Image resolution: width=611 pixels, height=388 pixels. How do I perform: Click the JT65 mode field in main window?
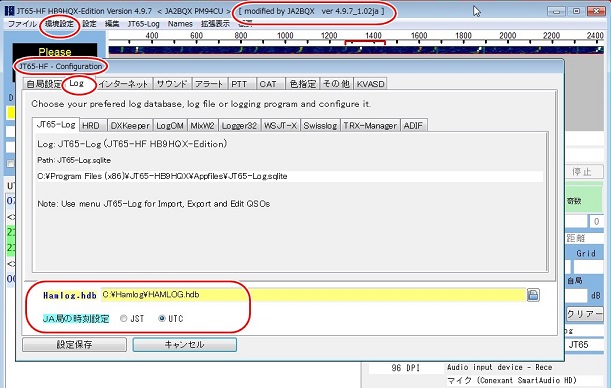pyautogui.click(x=584, y=345)
